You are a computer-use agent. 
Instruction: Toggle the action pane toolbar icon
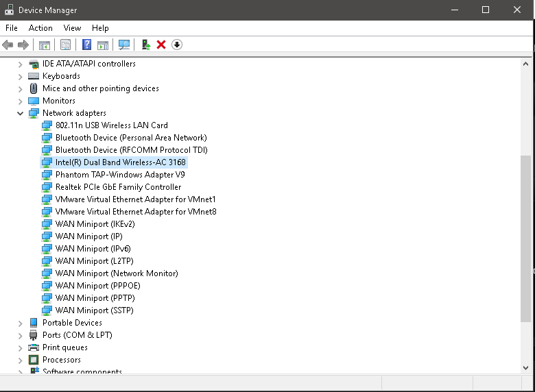coord(103,45)
